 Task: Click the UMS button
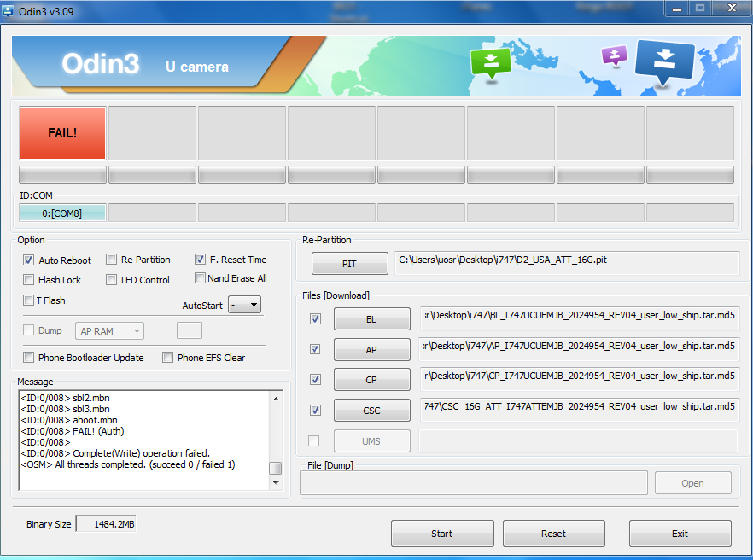click(371, 440)
